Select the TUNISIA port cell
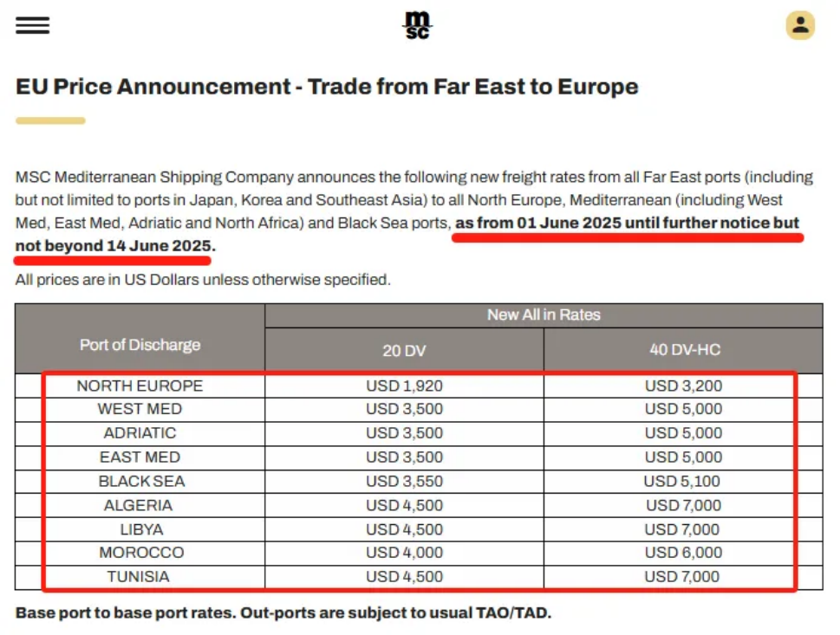Viewport: 840px width, 635px height. point(139,577)
